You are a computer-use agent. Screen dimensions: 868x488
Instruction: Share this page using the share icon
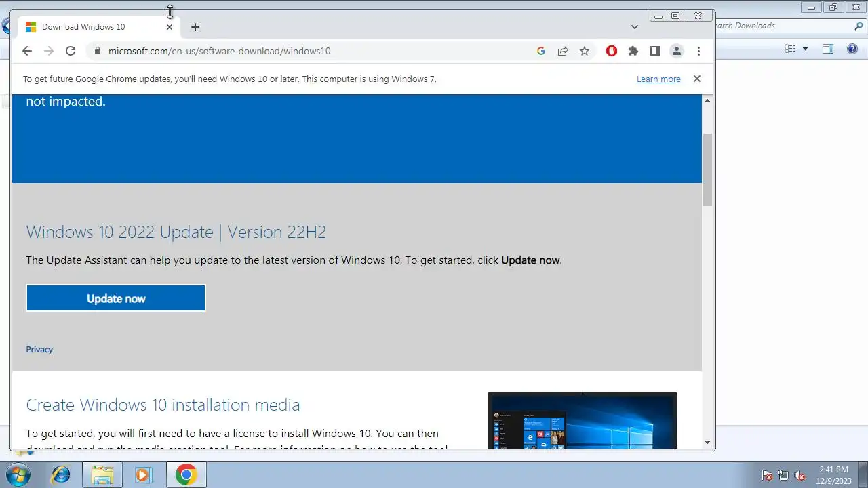(563, 51)
